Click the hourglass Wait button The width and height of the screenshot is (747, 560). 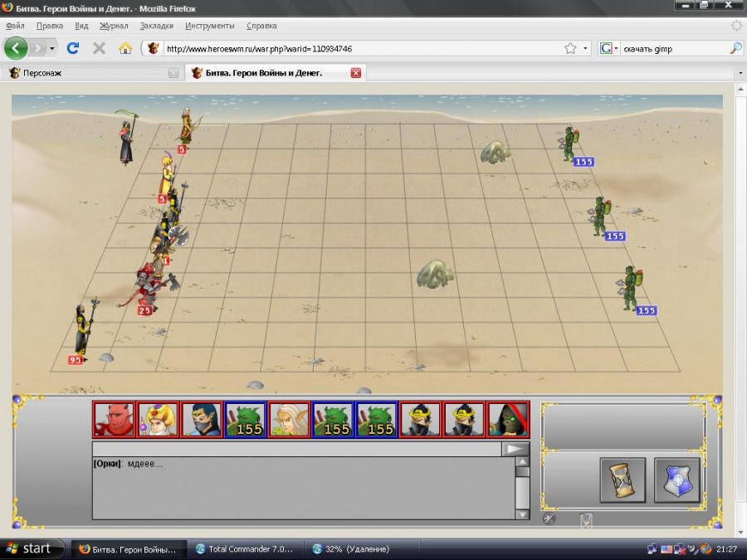pos(622,480)
